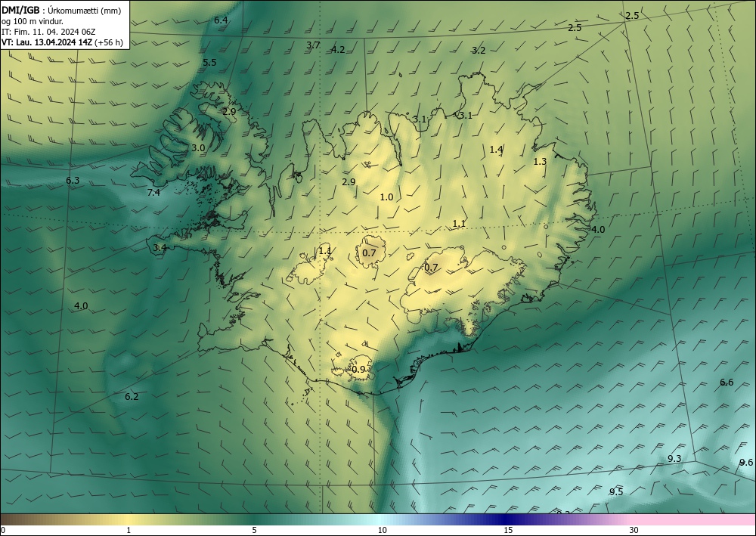Viewport: 756px width, 536px height.
Task: Click the 0.7 value inside the small central glacier
Action: click(x=369, y=253)
